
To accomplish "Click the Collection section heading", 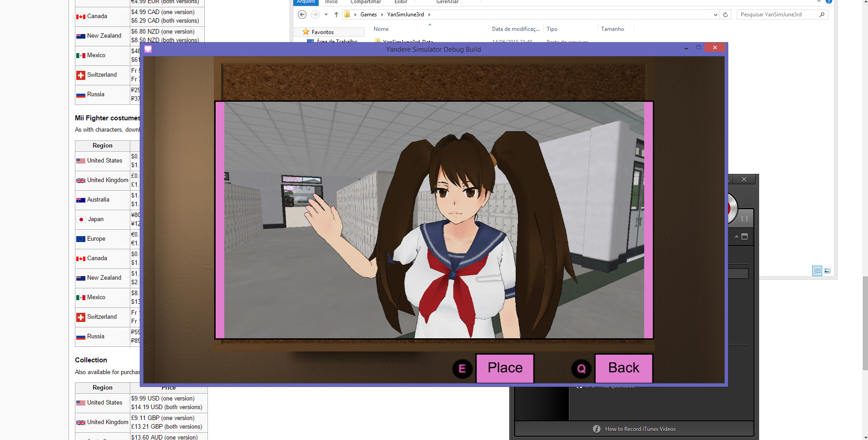I will 91,360.
